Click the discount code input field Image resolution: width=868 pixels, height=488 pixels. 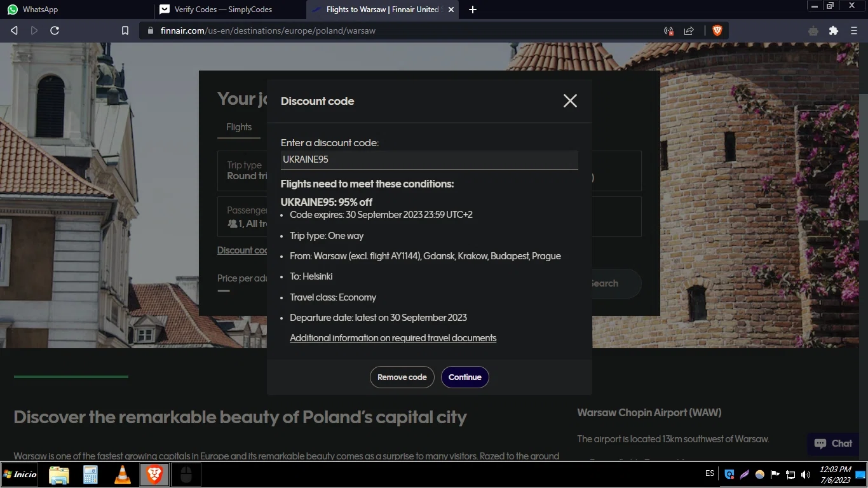coord(430,159)
